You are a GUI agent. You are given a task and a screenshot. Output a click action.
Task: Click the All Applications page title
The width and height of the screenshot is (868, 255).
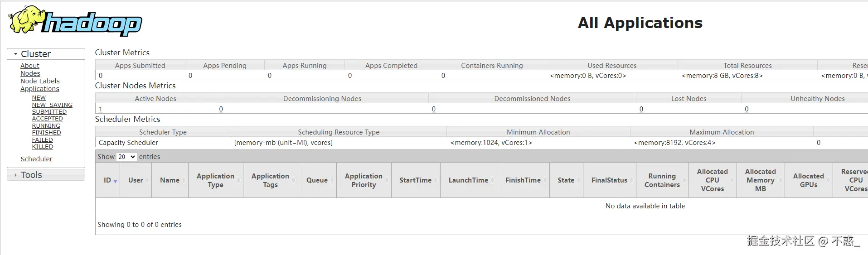pyautogui.click(x=640, y=23)
